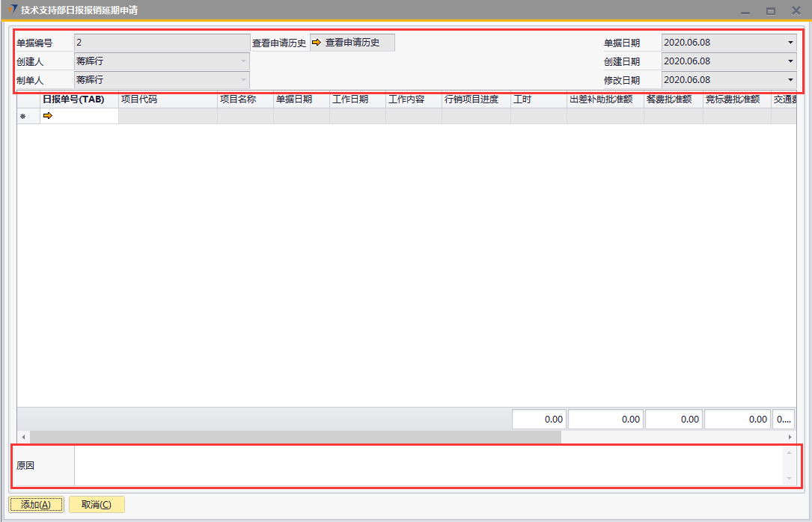This screenshot has width=812, height=522.
Task: Click the application logo in the title bar
Action: [x=11, y=10]
